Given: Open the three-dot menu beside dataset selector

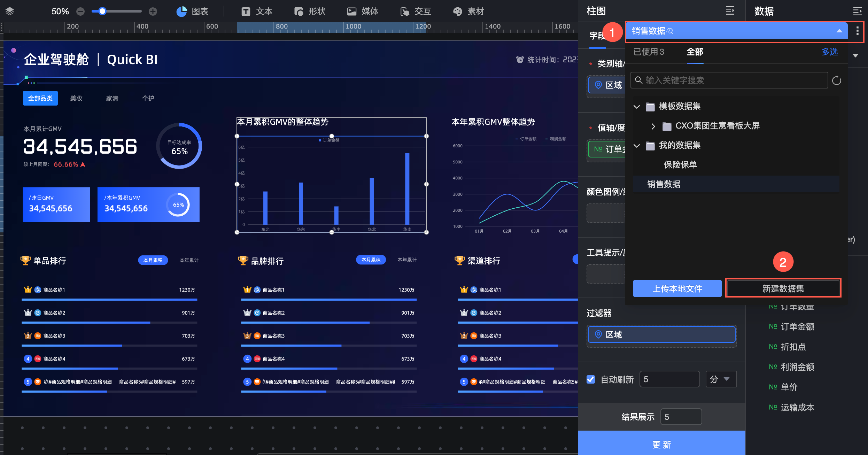Looking at the screenshot, I should click(x=857, y=31).
